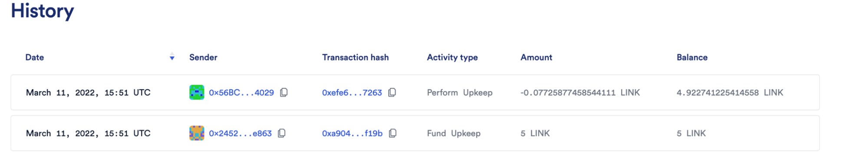Select the Perform Upkeep history row
The height and width of the screenshot is (160, 868).
[x=415, y=92]
